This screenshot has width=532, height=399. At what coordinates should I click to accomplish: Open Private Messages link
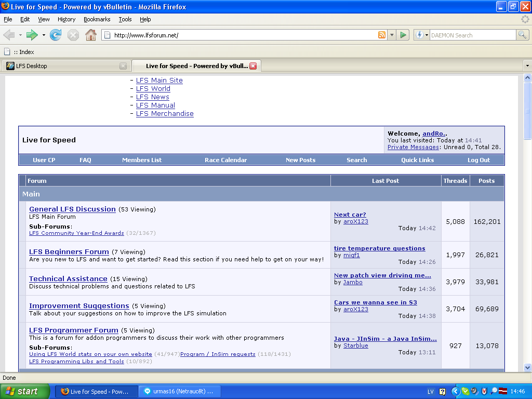pos(413,147)
